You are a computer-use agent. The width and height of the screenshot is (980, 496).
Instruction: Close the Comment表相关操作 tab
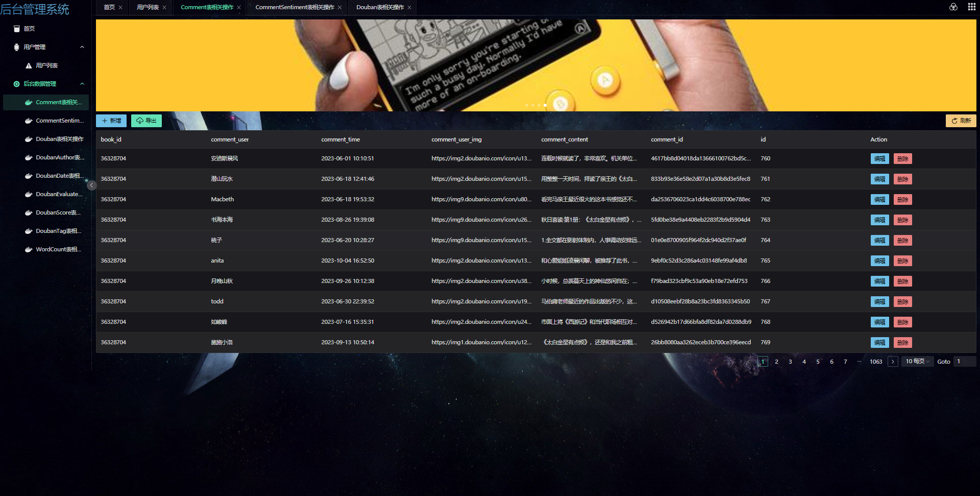click(x=239, y=7)
